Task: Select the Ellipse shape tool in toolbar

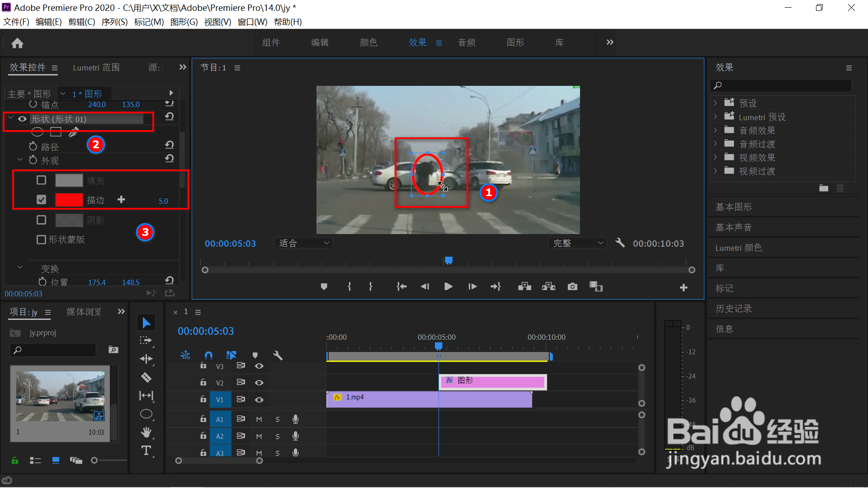Action: [146, 414]
